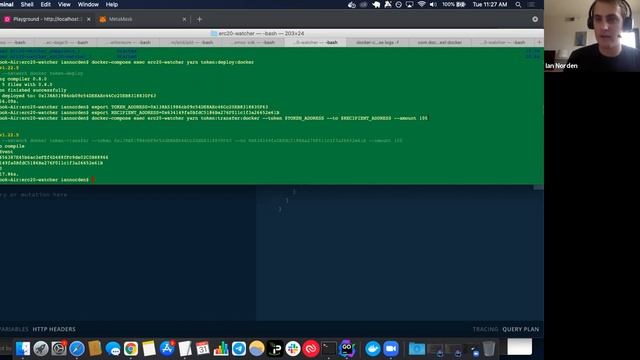Close the Playground browser tab
The image size is (640, 360).
89,19
